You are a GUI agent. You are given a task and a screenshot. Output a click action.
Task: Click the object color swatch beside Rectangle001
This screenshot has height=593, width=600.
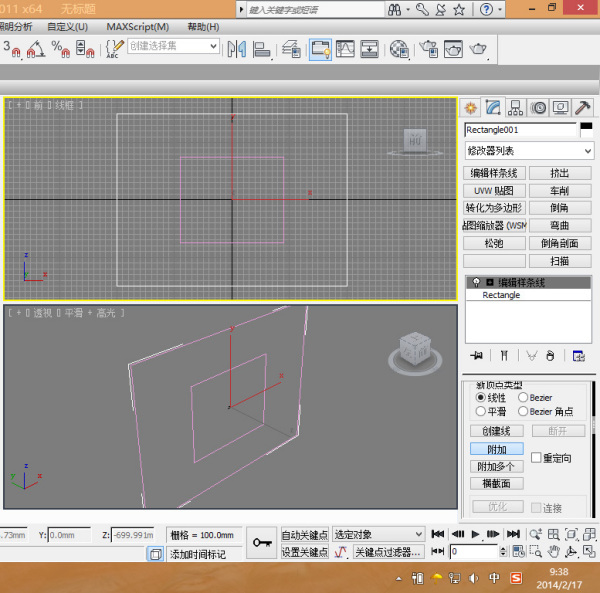point(586,130)
